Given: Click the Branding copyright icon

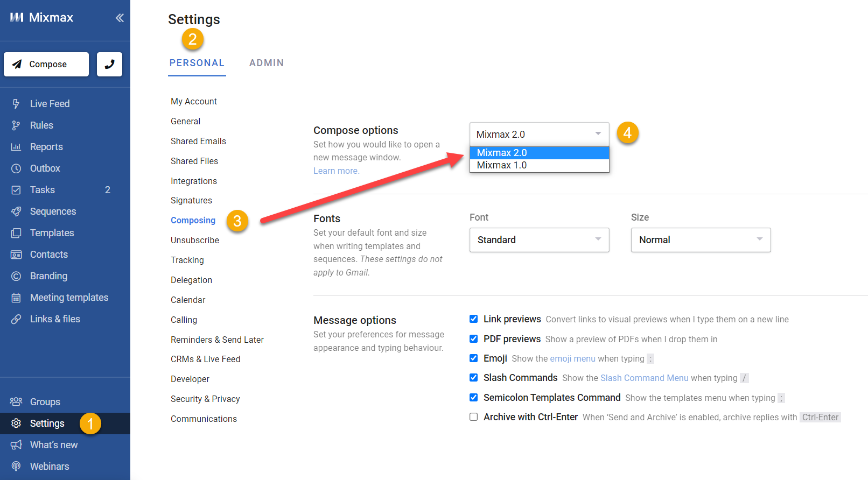Looking at the screenshot, I should click(x=16, y=276).
